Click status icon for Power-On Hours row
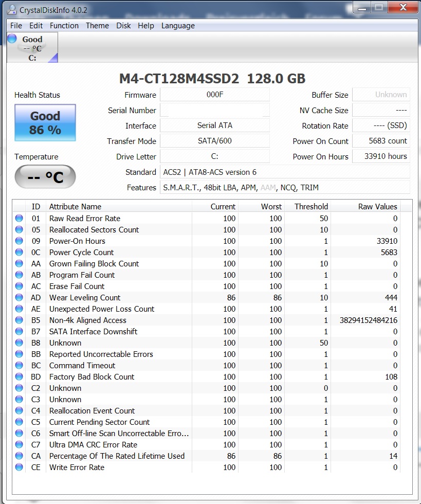The width and height of the screenshot is (421, 504). tap(20, 241)
